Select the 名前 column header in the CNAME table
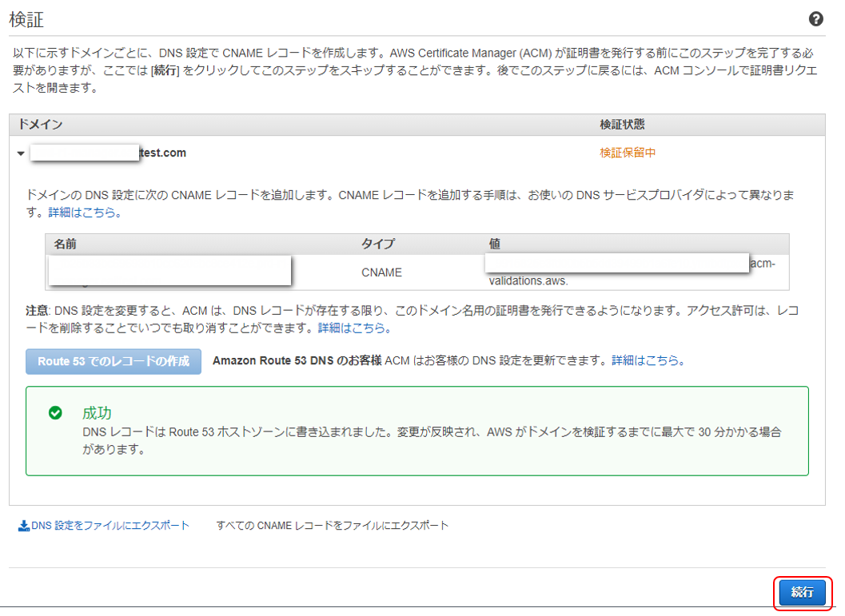 [x=65, y=244]
